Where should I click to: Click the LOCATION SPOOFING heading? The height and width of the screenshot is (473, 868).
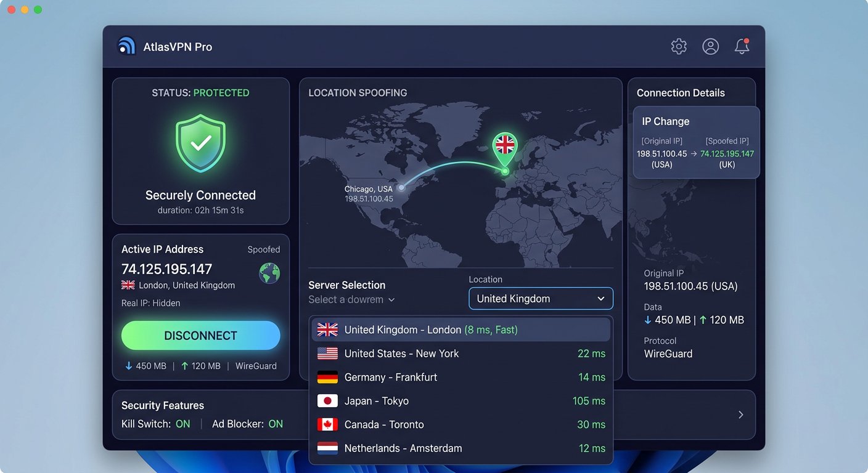(358, 93)
